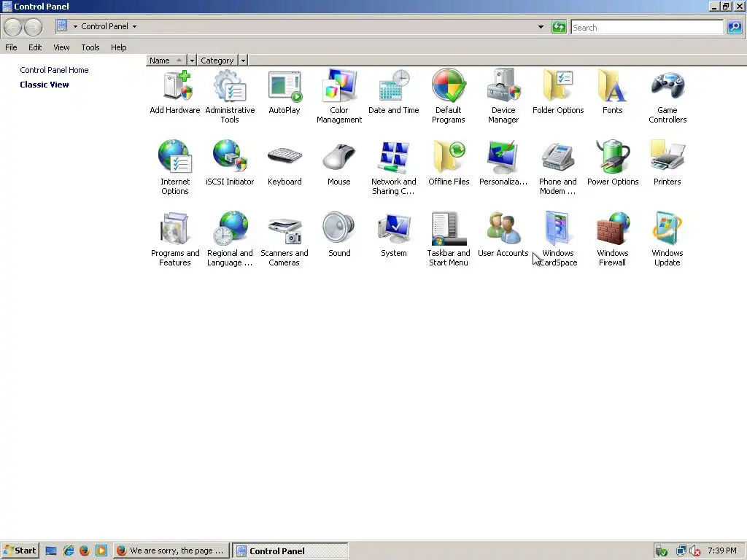The width and height of the screenshot is (747, 560).
Task: Click the 7:39 PM system clock
Action: tap(721, 551)
